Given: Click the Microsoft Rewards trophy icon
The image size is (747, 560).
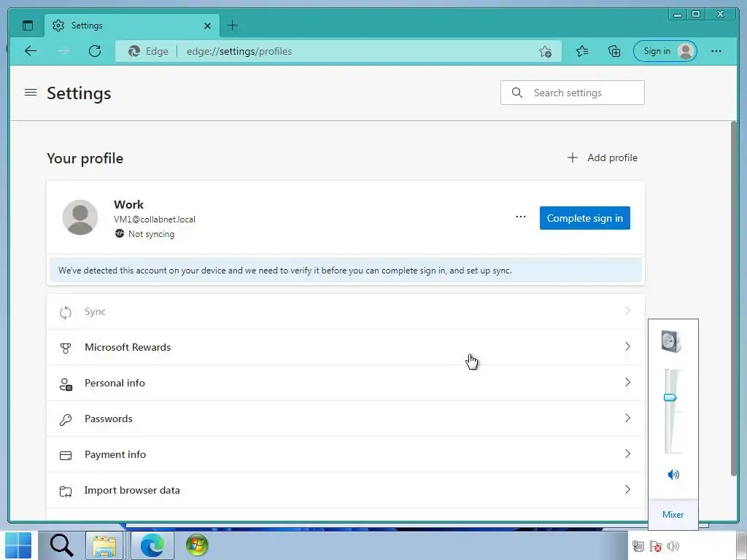Looking at the screenshot, I should pos(66,348).
